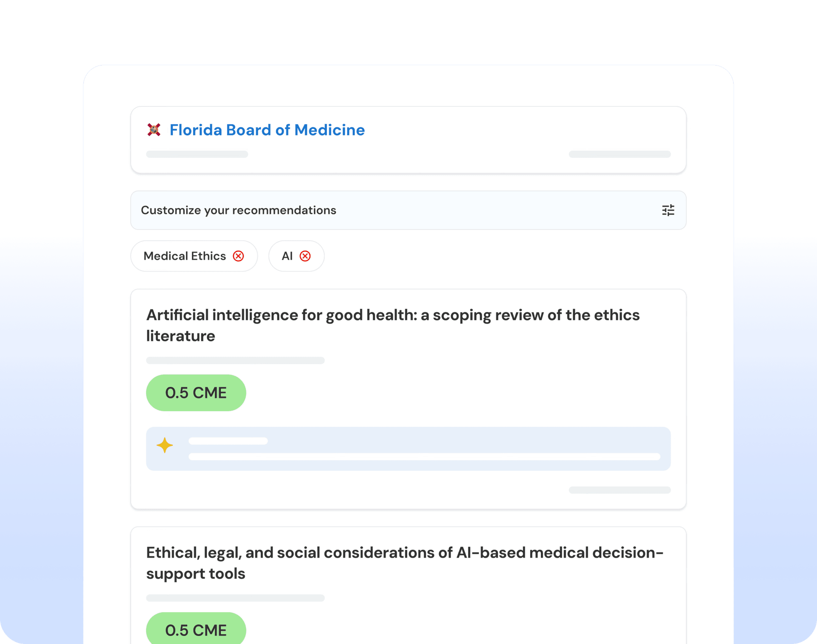Open the filter sliders icon
This screenshot has width=817, height=644.
point(668,210)
